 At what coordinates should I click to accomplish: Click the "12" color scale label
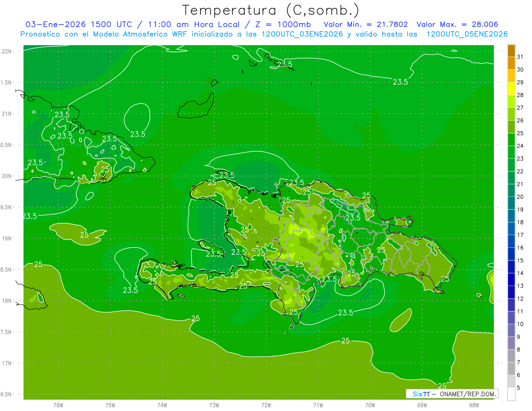click(x=520, y=299)
